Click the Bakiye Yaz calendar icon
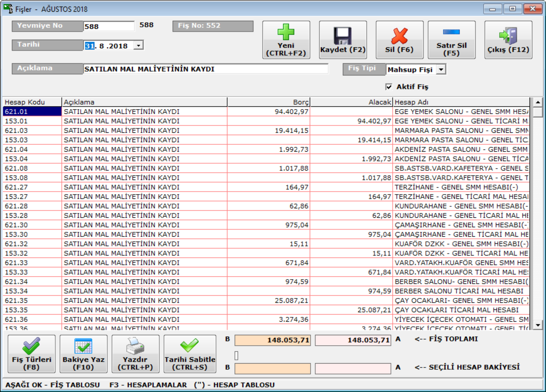The width and height of the screenshot is (546, 392). pos(84,347)
